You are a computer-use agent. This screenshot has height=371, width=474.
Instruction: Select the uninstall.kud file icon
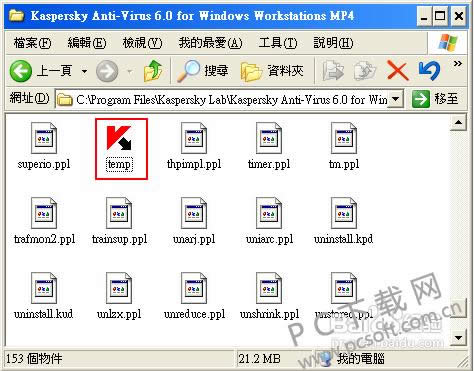click(44, 288)
